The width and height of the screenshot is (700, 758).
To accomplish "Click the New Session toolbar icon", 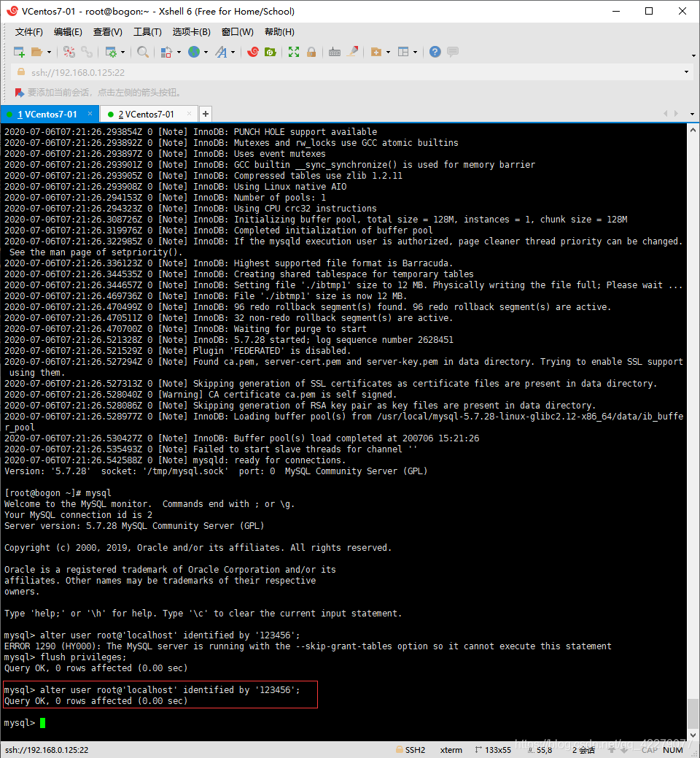I will tap(20, 52).
